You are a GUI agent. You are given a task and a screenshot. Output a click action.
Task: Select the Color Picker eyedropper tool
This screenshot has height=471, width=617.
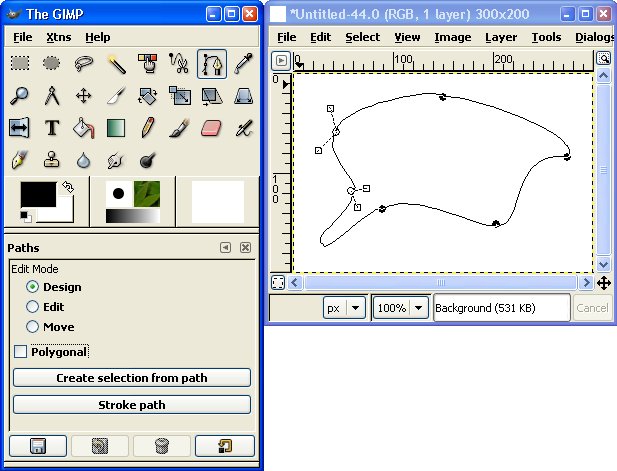point(244,63)
